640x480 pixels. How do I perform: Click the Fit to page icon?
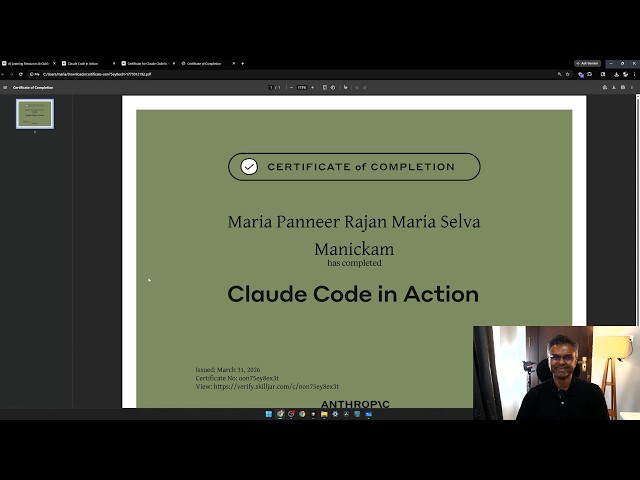pyautogui.click(x=325, y=87)
